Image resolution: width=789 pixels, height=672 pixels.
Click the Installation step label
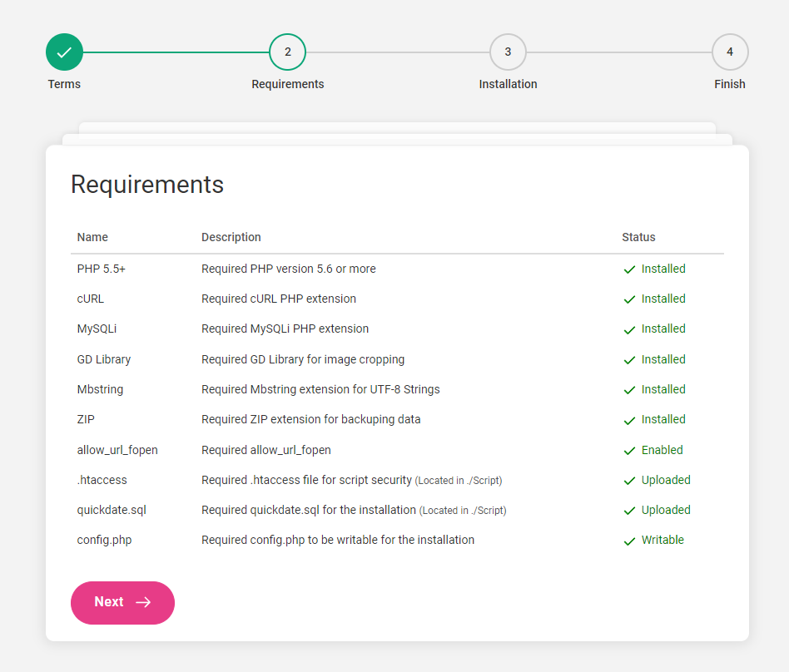pyautogui.click(x=508, y=84)
